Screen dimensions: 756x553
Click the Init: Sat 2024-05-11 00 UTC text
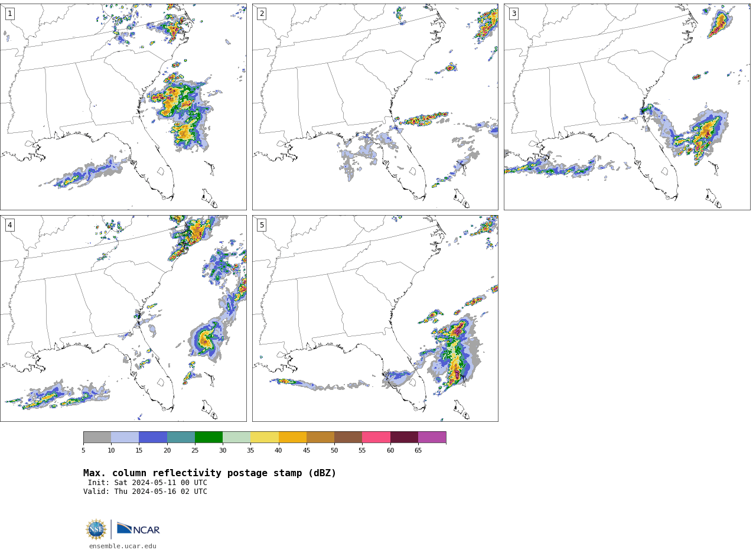click(148, 483)
